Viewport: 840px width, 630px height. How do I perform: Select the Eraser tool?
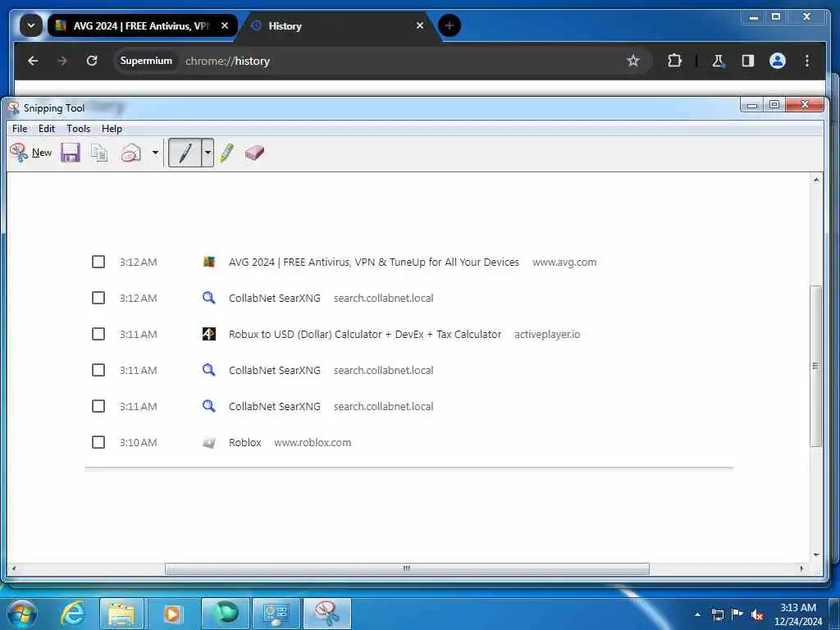coord(254,153)
